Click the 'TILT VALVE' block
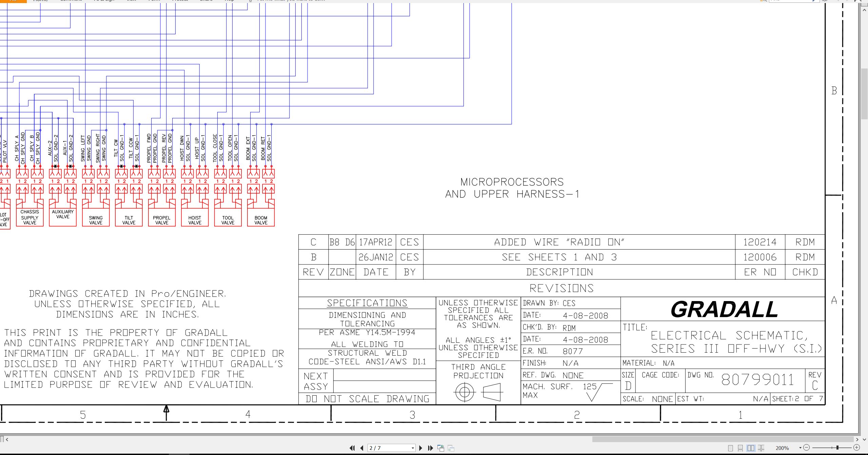 point(129,217)
